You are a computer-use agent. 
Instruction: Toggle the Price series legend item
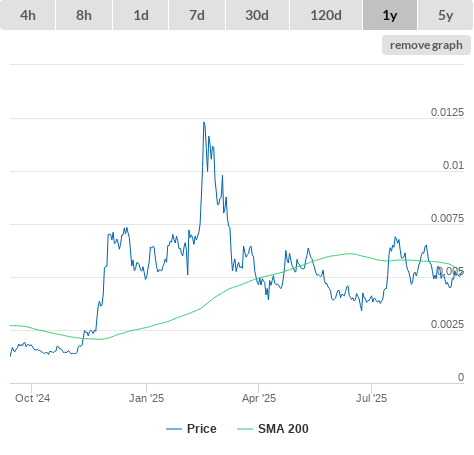point(191,429)
